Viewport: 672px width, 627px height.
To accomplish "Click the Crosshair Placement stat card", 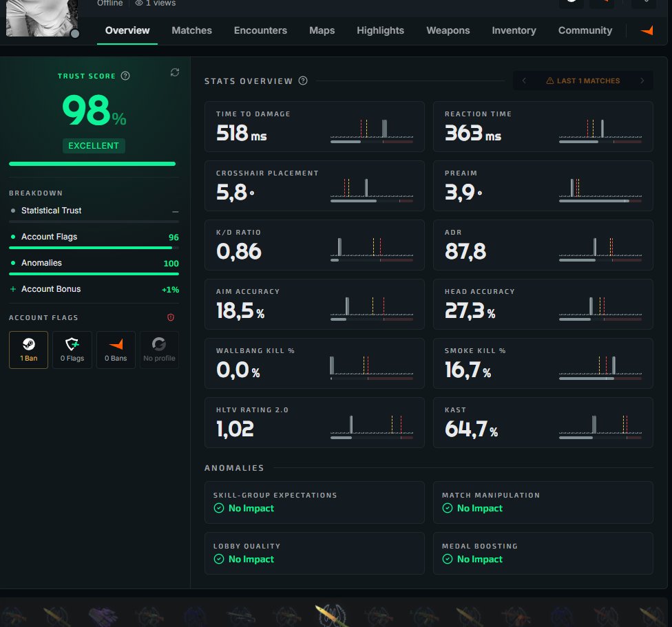I will click(x=315, y=186).
